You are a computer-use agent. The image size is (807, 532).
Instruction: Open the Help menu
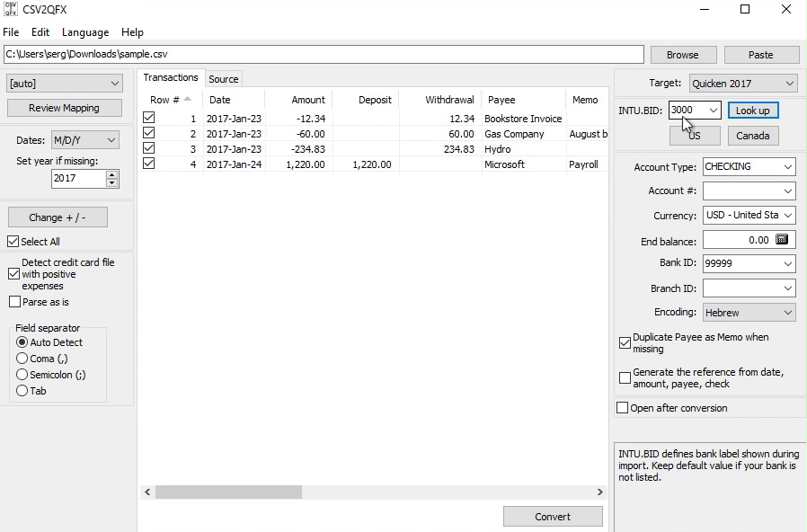pos(132,31)
